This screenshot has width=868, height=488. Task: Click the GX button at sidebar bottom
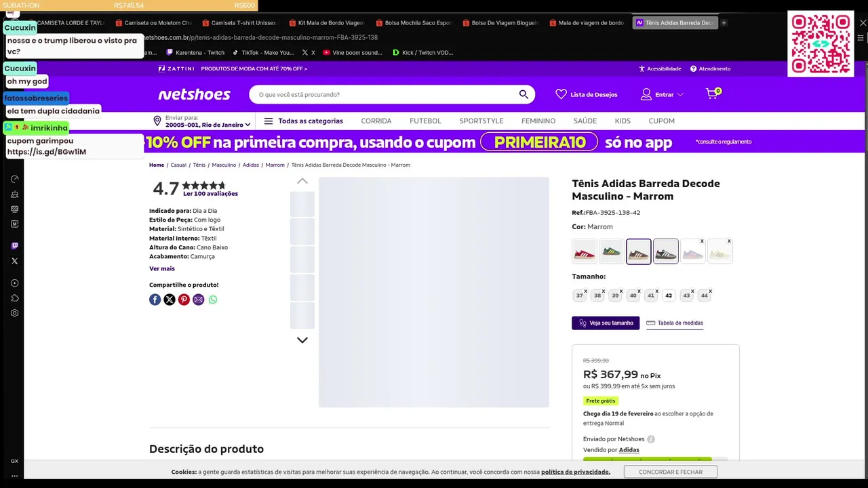tap(15, 461)
